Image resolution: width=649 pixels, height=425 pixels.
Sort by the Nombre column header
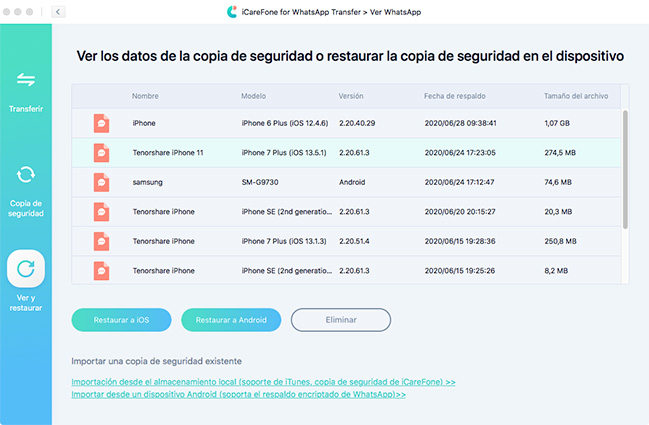coord(145,96)
